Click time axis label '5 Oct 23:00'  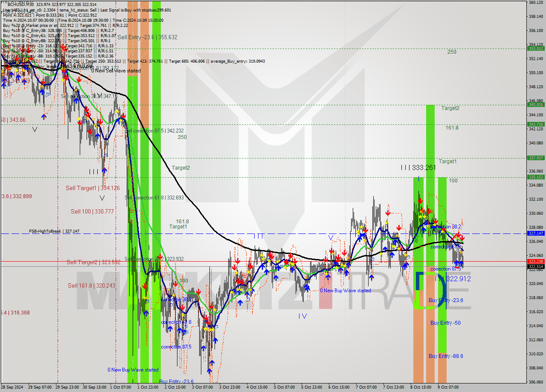click(x=312, y=387)
